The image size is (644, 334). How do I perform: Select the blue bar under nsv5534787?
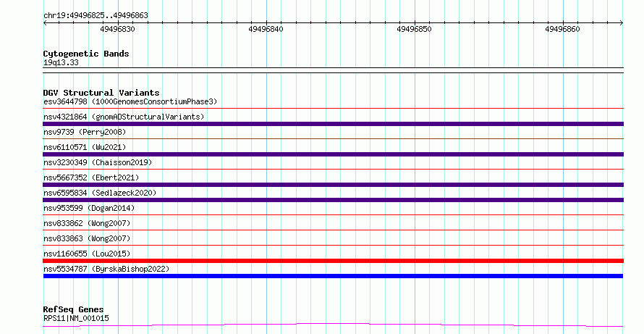click(x=333, y=276)
